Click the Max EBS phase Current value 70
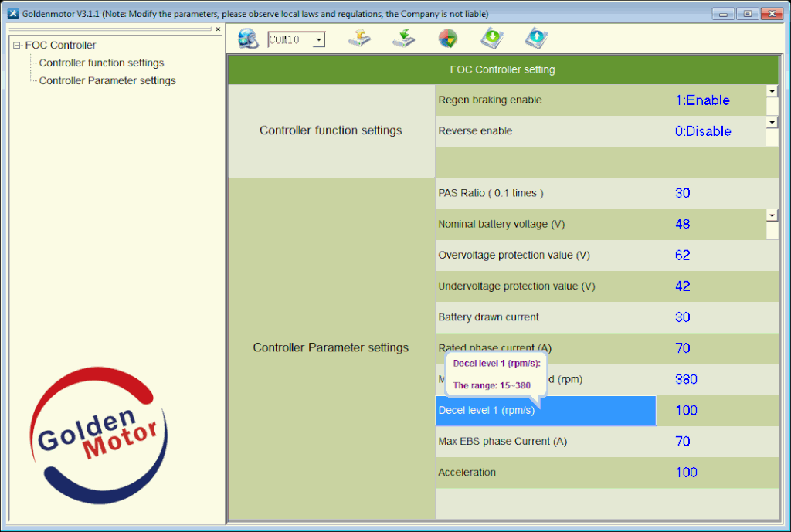This screenshot has height=532, width=791. 683,442
